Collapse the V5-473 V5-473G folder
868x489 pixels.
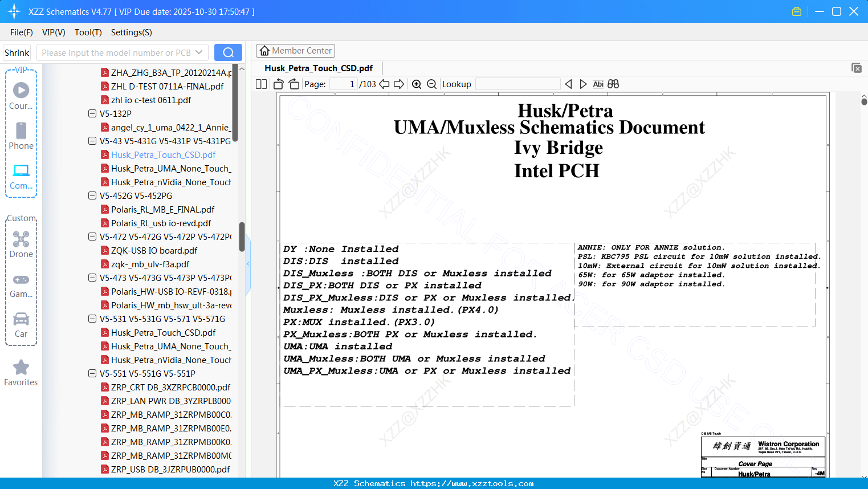(92, 278)
